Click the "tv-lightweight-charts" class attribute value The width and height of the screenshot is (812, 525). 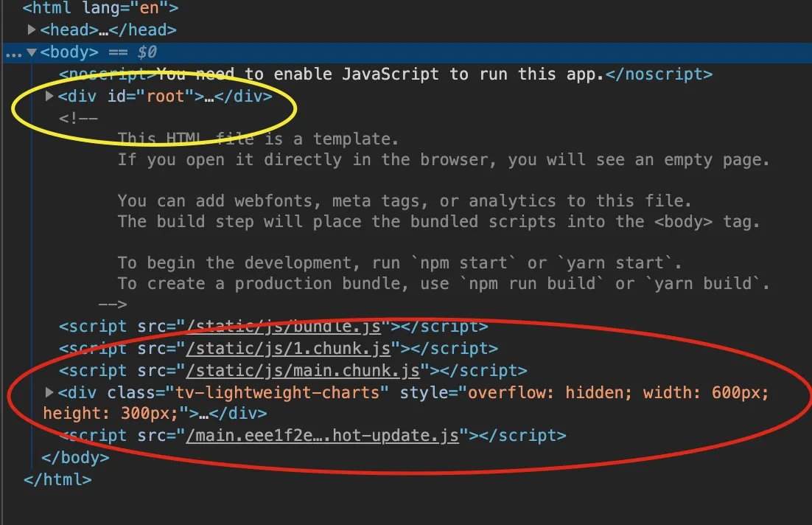point(277,392)
